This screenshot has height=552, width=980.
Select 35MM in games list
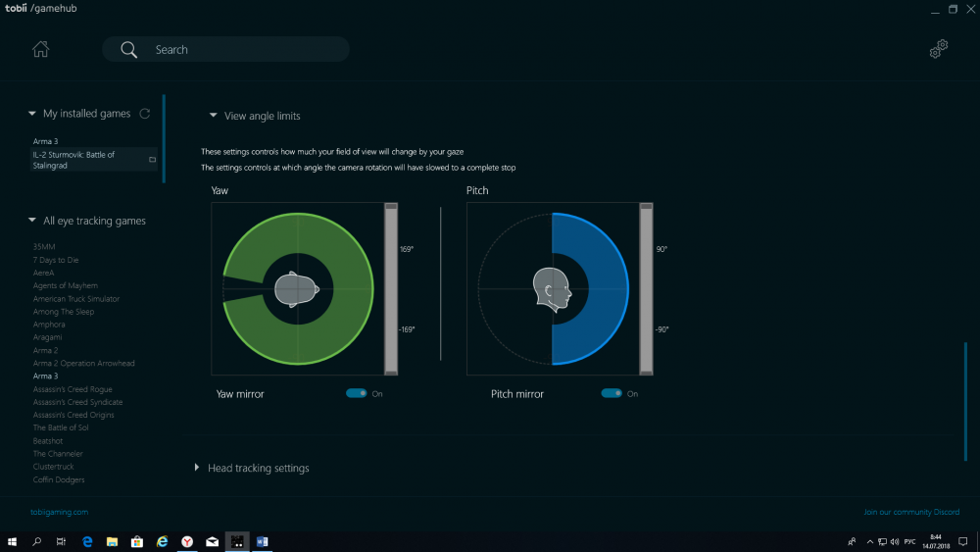tap(44, 247)
